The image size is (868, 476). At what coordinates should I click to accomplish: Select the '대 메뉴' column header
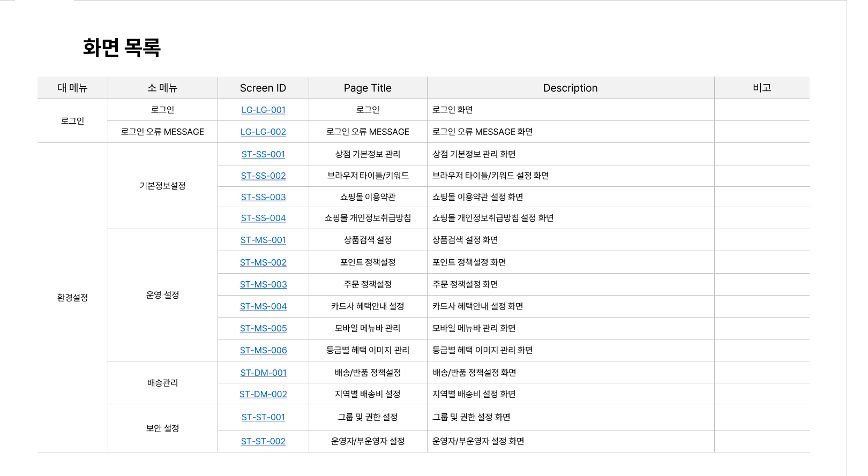[x=72, y=88]
